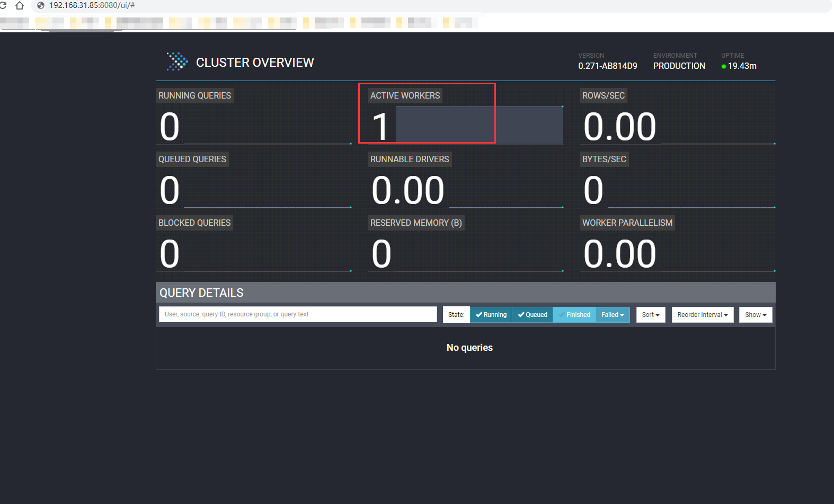Click the ROWS/SEC label
Viewport: 834px width, 504px height.
tap(604, 96)
